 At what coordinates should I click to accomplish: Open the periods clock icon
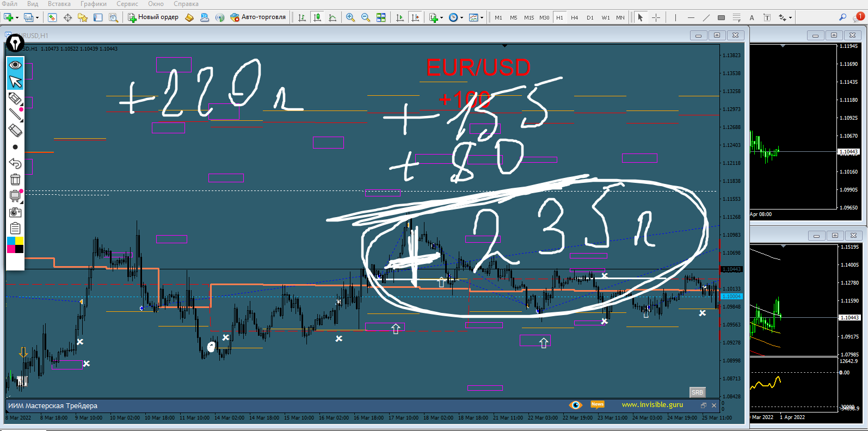pos(453,17)
